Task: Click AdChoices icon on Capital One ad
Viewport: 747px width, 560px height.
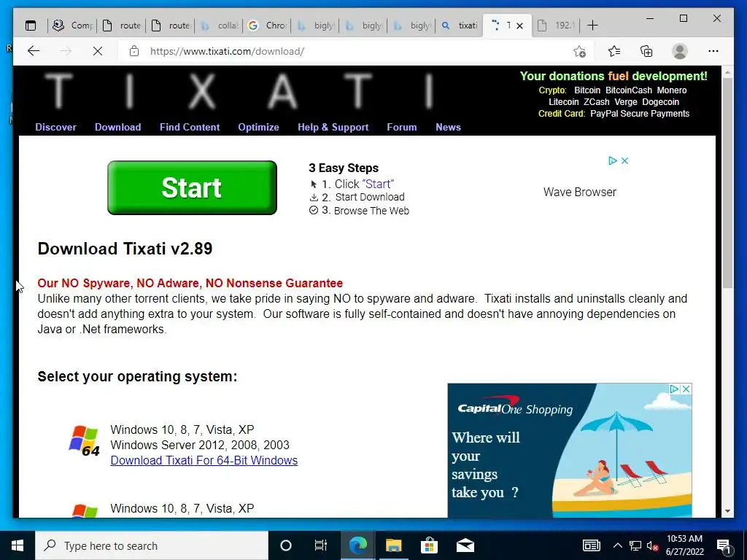Action: point(675,389)
